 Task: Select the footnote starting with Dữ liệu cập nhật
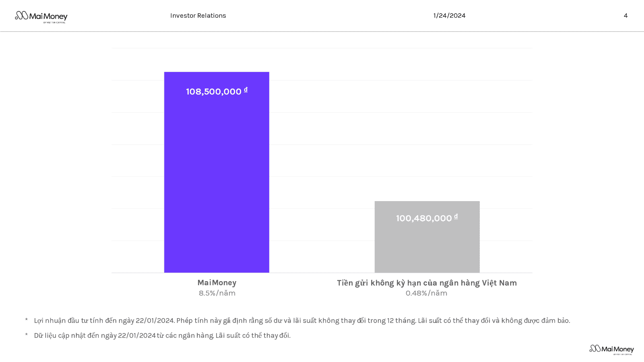pyautogui.click(x=162, y=335)
